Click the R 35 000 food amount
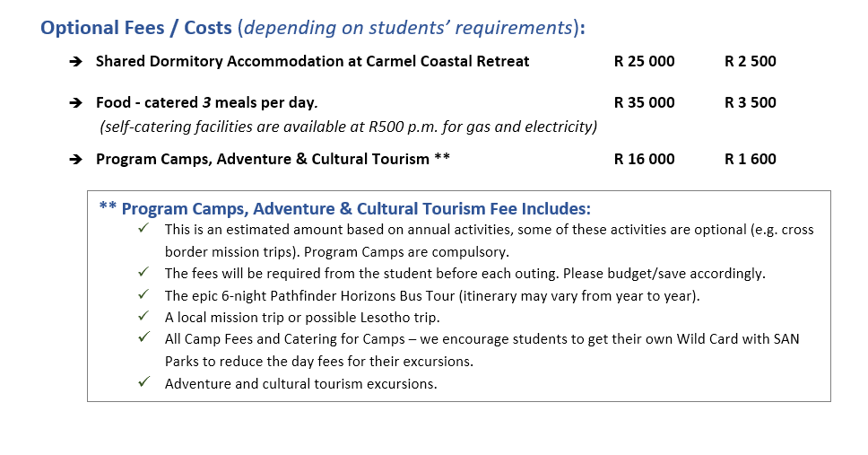The height and width of the screenshot is (455, 868). pos(644,103)
